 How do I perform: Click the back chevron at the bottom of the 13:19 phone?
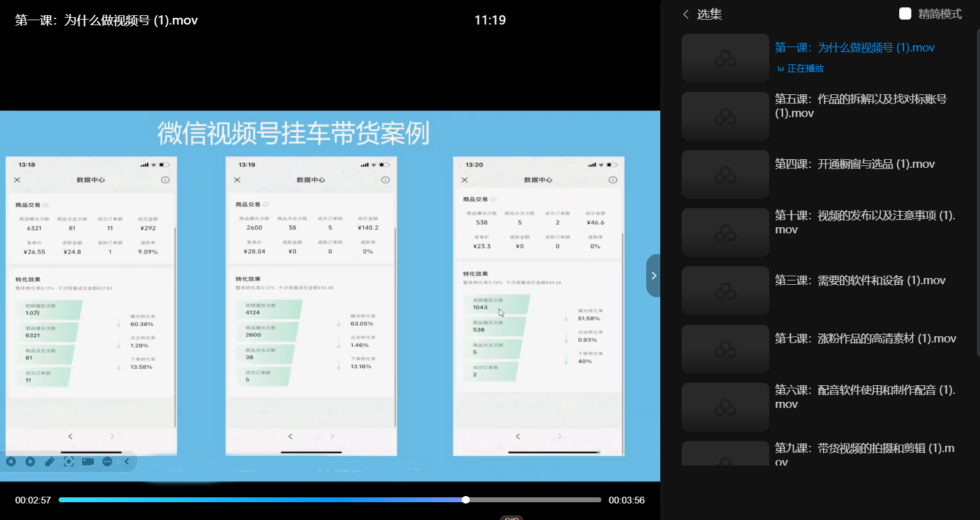coord(290,436)
